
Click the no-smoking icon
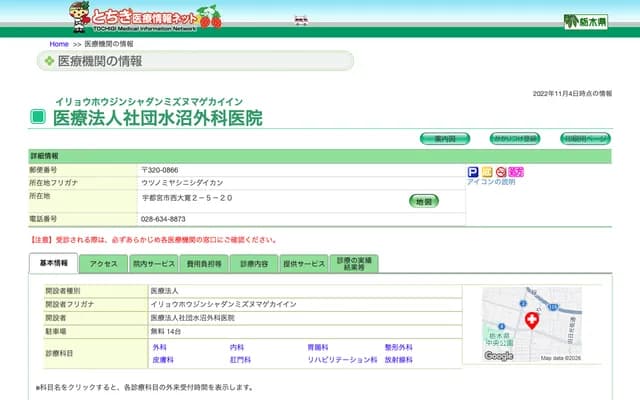click(x=501, y=172)
